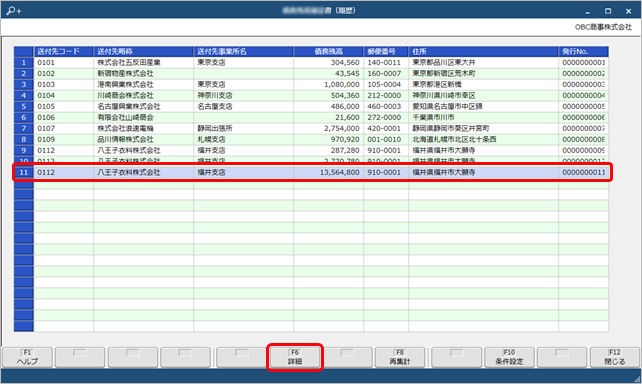This screenshot has height=384, width=642.
Task: Select row number 6 header
Action: click(24, 117)
